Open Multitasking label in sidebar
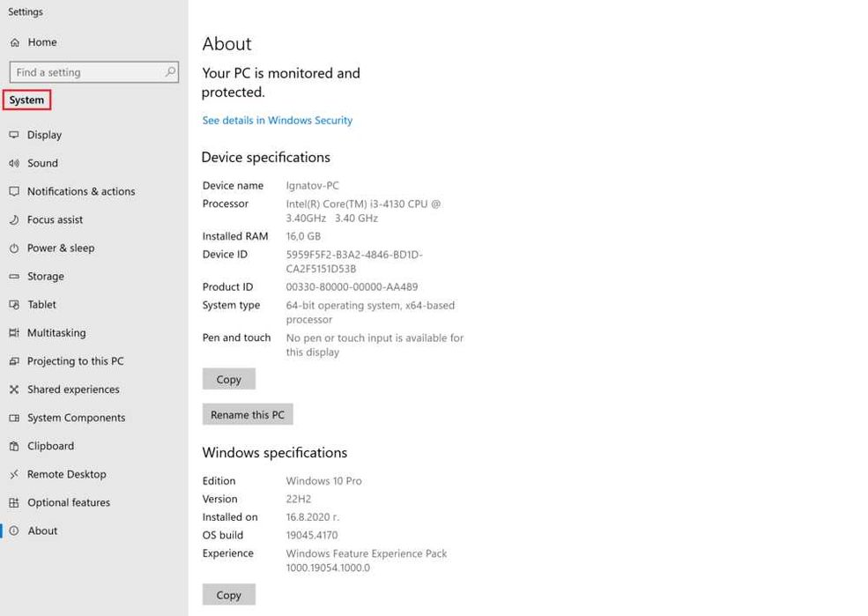868x616 pixels. point(56,332)
